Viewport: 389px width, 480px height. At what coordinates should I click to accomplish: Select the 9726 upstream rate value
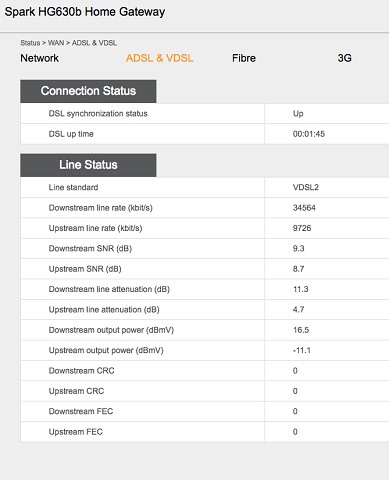[302, 228]
